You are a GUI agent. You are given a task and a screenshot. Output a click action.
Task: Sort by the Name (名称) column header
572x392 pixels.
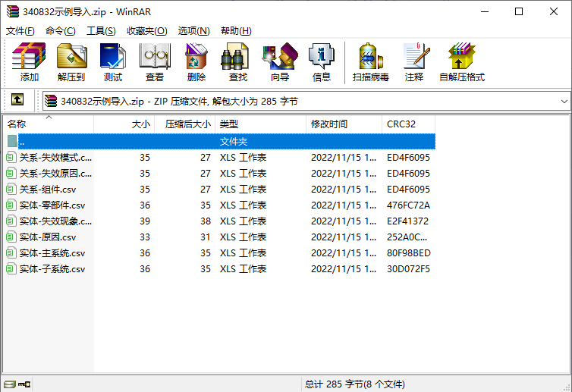click(x=46, y=124)
